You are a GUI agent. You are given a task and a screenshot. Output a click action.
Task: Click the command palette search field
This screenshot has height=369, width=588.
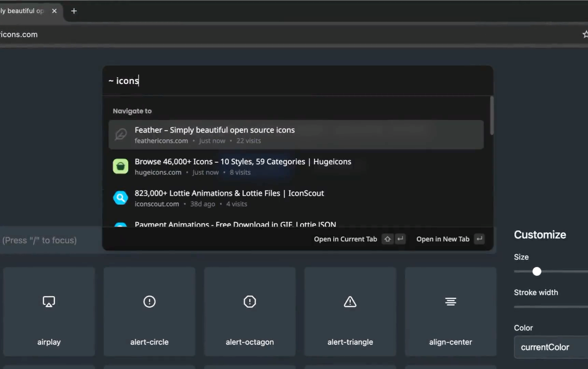click(297, 81)
